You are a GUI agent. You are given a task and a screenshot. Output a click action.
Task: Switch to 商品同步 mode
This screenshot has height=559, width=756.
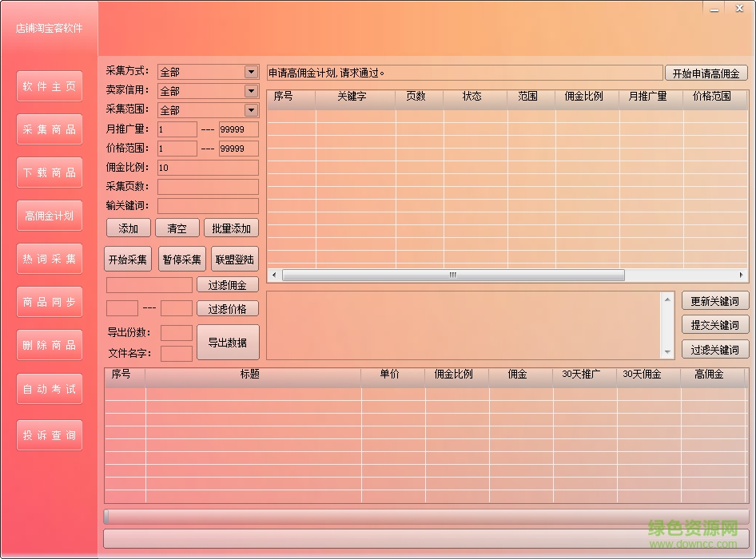(49, 301)
